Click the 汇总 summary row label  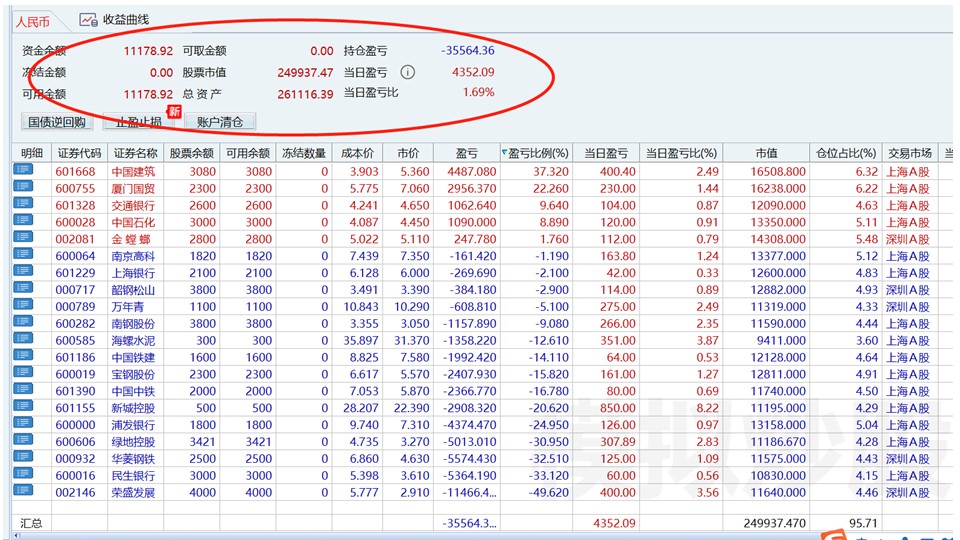31,523
